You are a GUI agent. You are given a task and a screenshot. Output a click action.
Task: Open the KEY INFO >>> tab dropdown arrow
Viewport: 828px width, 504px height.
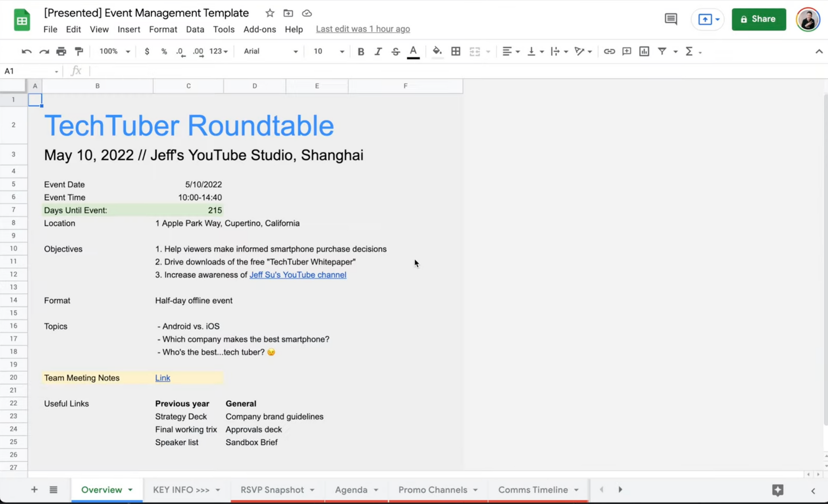[x=218, y=490]
